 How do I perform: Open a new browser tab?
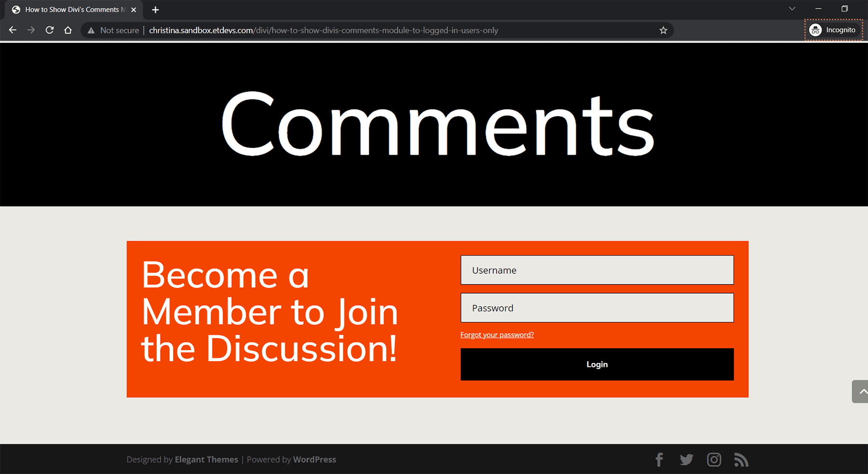(x=155, y=9)
